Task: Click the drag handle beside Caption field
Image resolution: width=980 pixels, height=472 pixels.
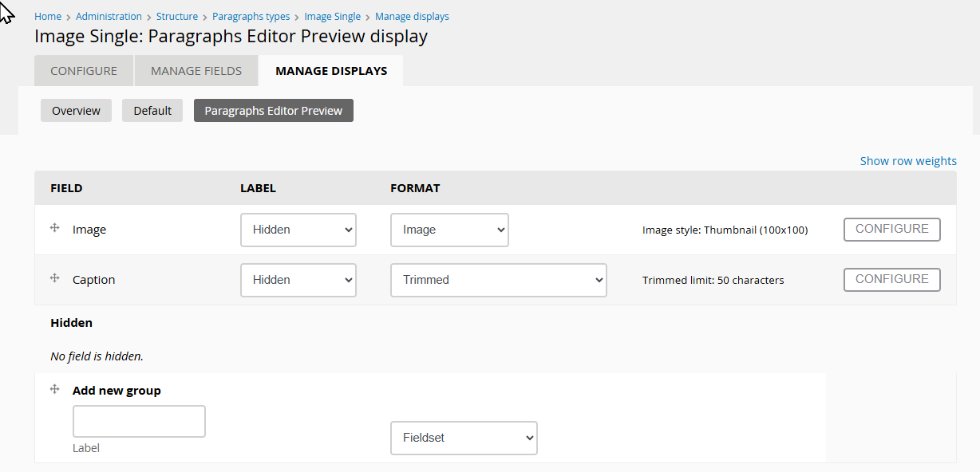Action: click(55, 278)
